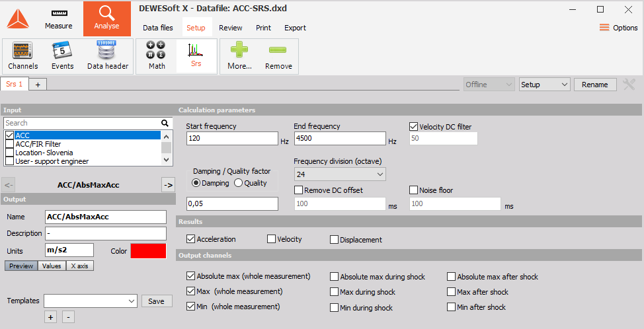The image size is (644, 329).
Task: Open the Setup menu tab
Action: coord(196,28)
